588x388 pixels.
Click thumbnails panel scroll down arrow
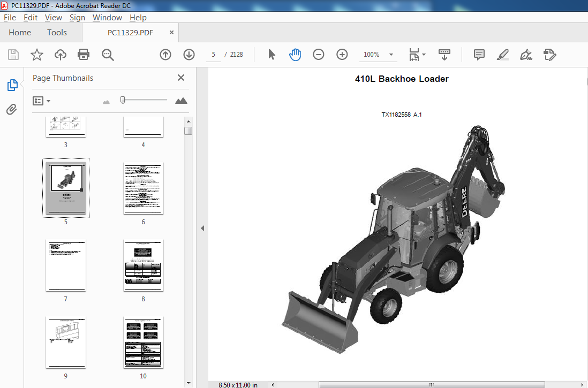click(189, 383)
